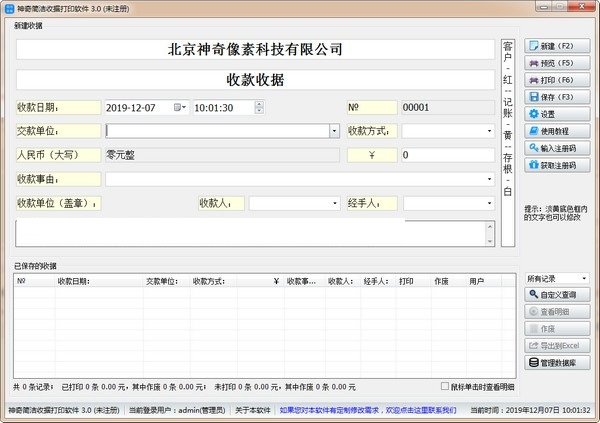Sort by the 收款方式 column header

(213, 281)
